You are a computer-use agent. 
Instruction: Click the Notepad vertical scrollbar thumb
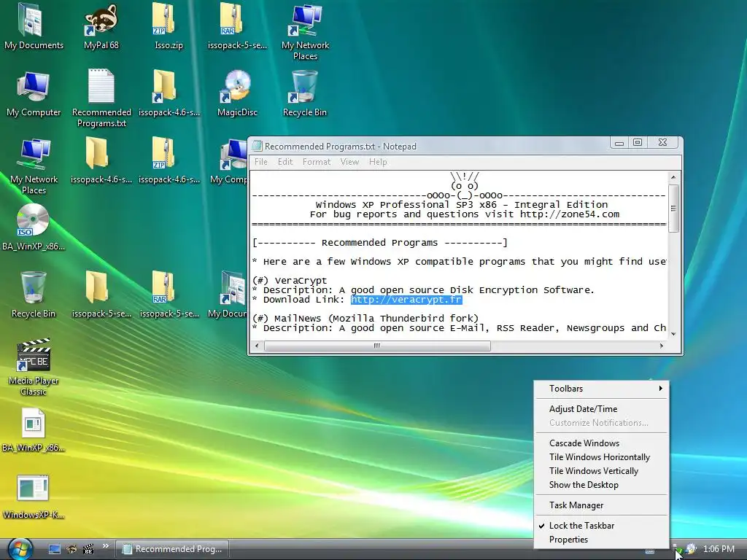point(673,208)
